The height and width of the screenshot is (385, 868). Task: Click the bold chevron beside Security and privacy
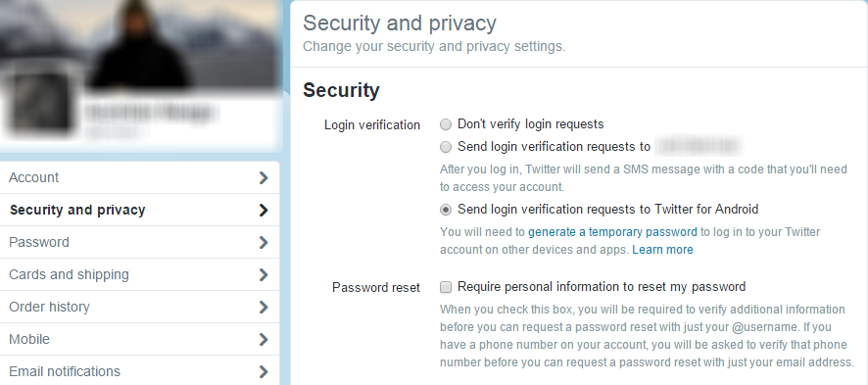coord(264,211)
